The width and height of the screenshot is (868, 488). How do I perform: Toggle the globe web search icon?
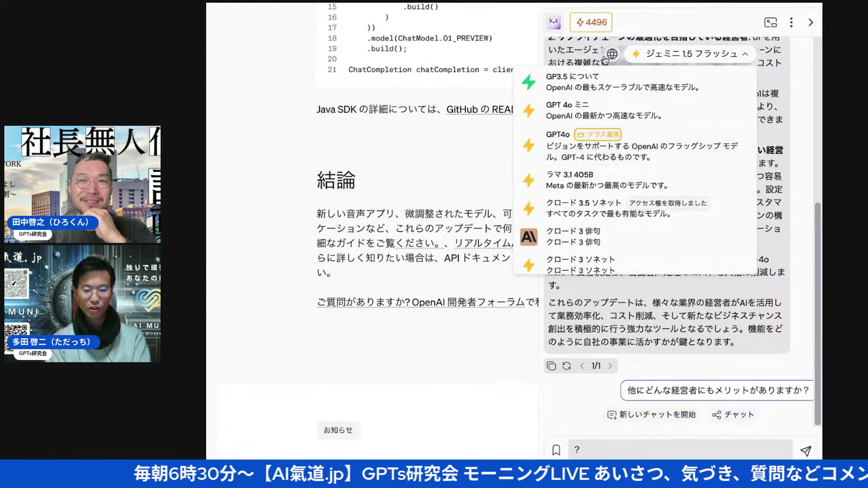(x=612, y=54)
